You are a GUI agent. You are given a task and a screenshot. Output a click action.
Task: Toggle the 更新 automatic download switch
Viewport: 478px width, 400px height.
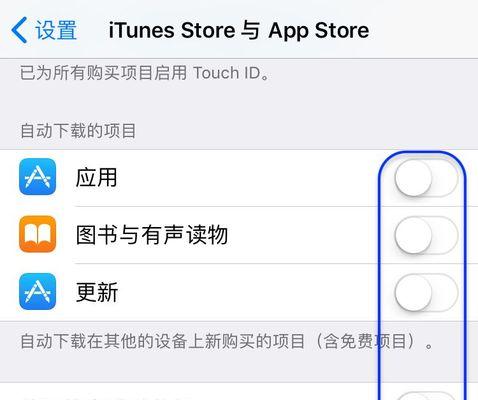[x=426, y=293]
